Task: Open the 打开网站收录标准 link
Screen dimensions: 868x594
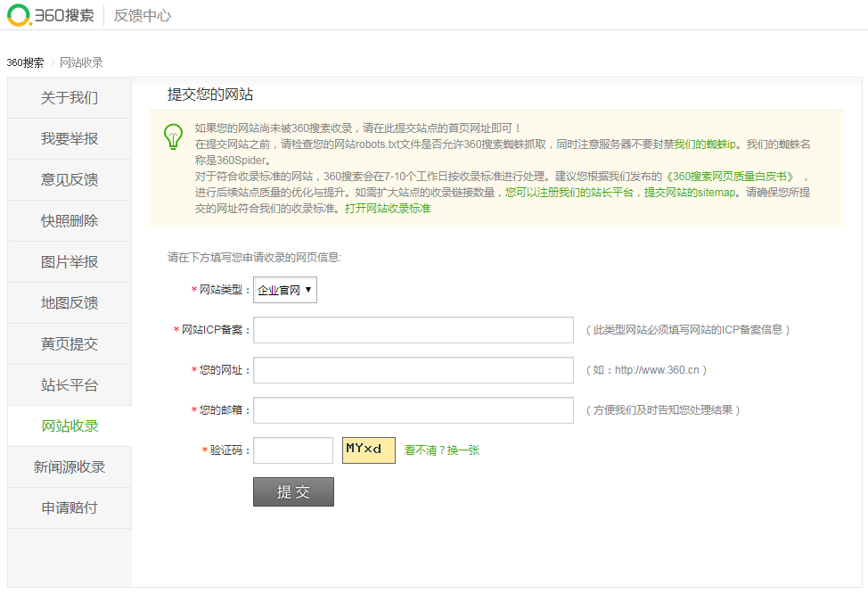Action: 388,209
